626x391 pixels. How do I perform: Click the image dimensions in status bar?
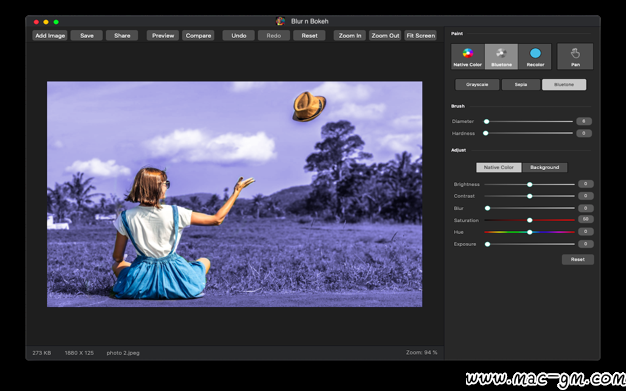tap(79, 353)
